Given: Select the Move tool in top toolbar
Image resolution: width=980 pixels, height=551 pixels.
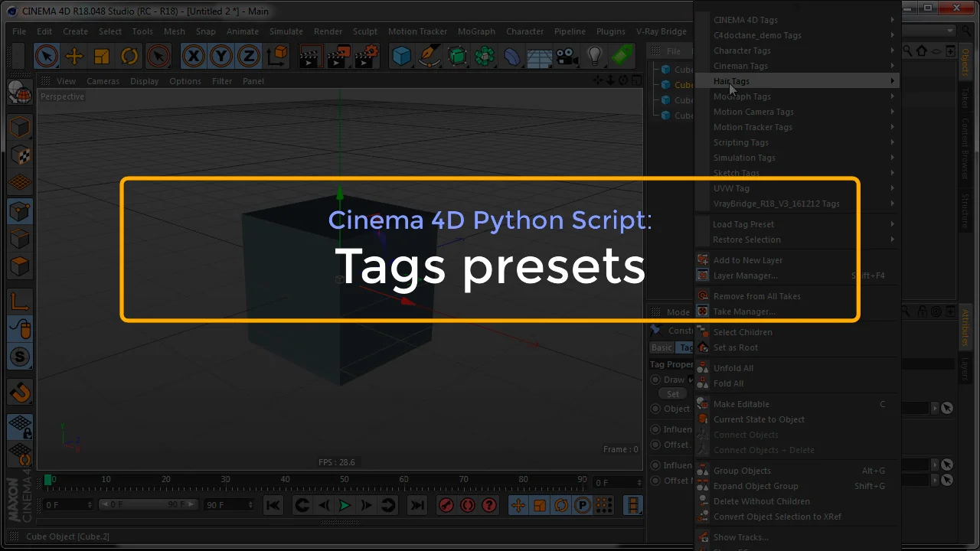Looking at the screenshot, I should pyautogui.click(x=74, y=56).
